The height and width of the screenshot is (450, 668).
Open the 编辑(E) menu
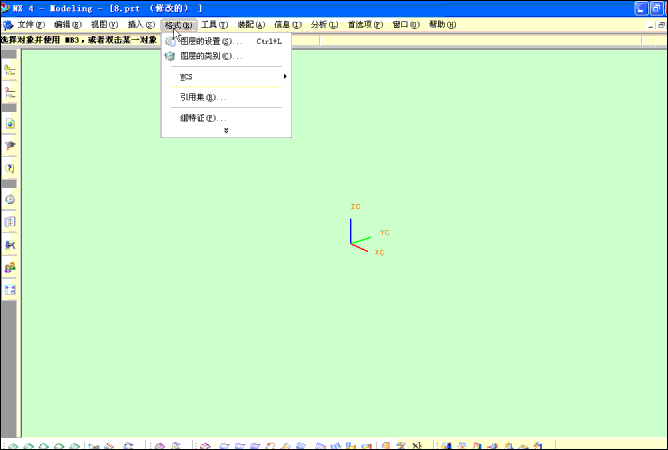click(x=68, y=25)
